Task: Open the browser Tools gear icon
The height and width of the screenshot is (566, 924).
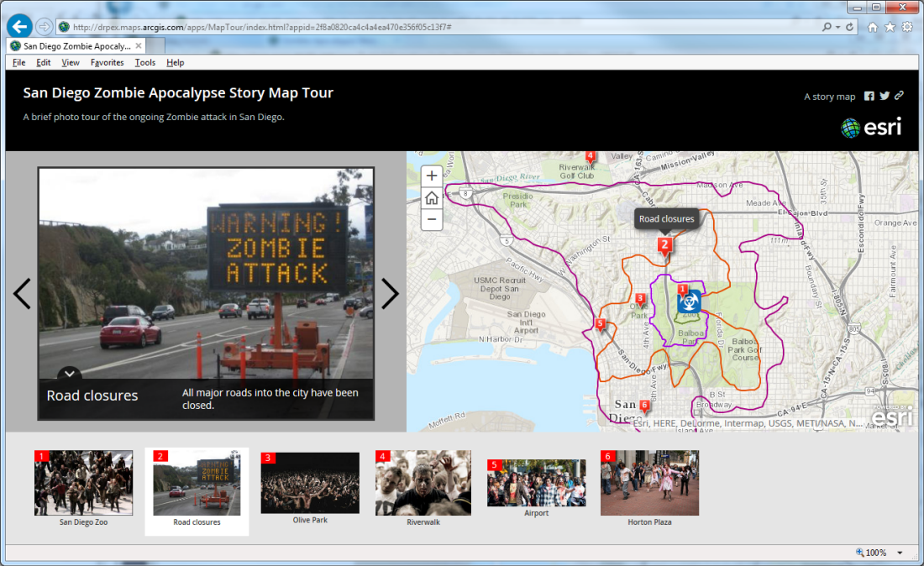Action: coord(907,27)
